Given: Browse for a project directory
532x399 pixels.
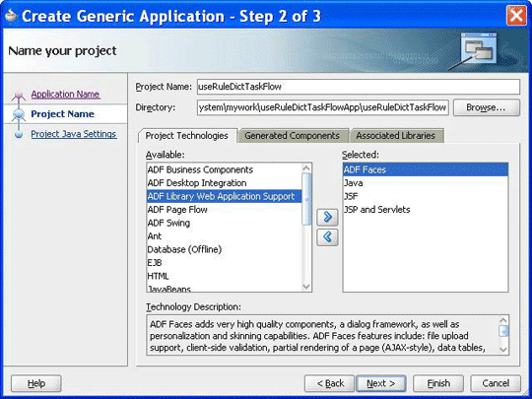Looking at the screenshot, I should 486,107.
